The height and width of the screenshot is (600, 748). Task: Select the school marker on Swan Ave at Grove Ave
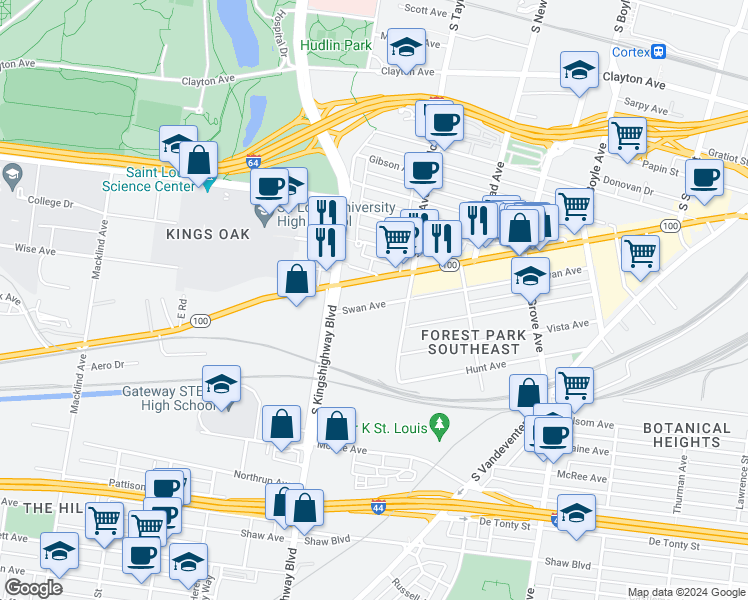(530, 277)
